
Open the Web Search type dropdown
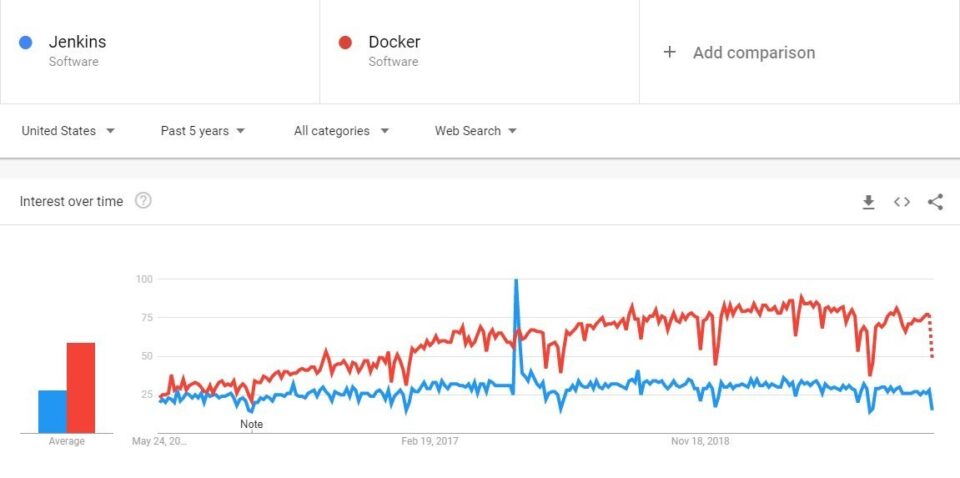(x=476, y=131)
